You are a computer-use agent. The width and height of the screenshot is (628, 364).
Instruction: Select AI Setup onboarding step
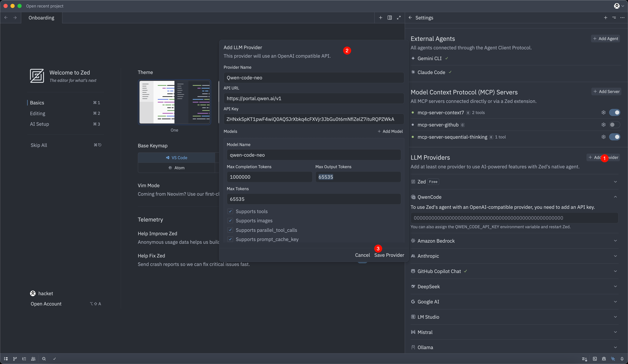point(39,124)
